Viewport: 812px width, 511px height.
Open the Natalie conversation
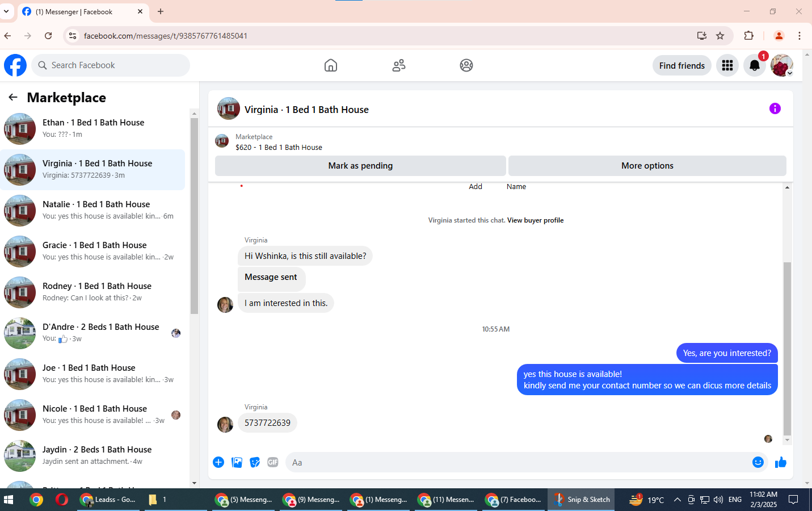pos(94,211)
